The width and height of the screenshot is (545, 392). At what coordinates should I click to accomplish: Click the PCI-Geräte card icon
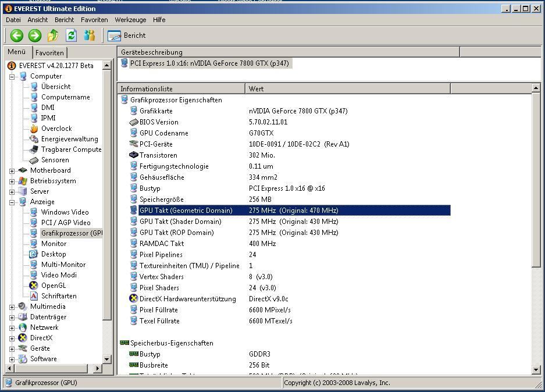(134, 144)
